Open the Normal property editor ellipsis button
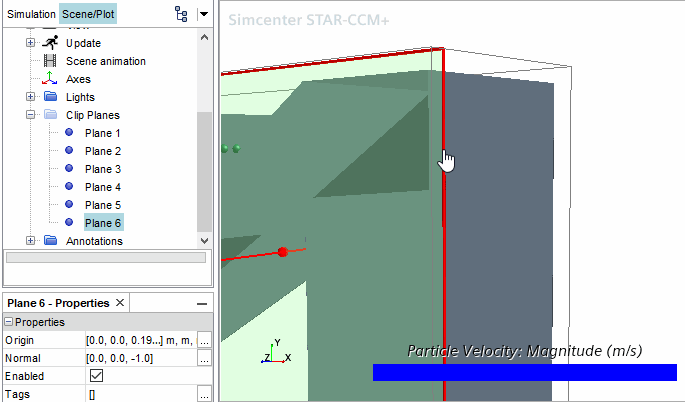 204,358
